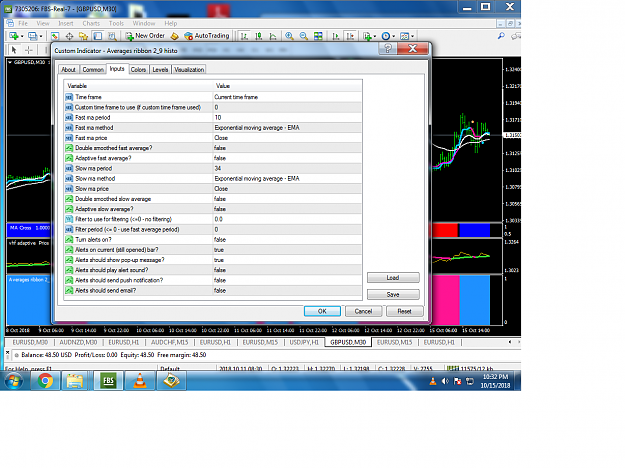Screen dimensions: 625x468
Task: Toggle the Navigator folder-star icon
Action: (x=83, y=36)
